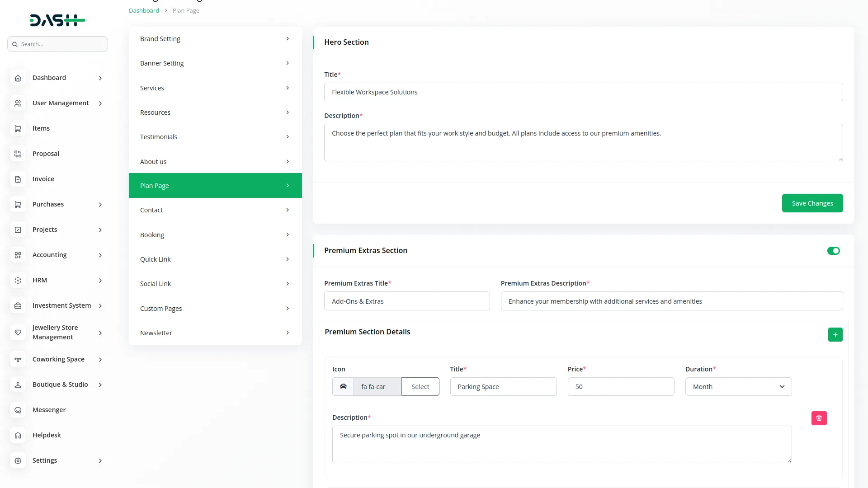Click the Dashboard breadcrumb link
The height and width of the screenshot is (488, 868).
click(144, 10)
